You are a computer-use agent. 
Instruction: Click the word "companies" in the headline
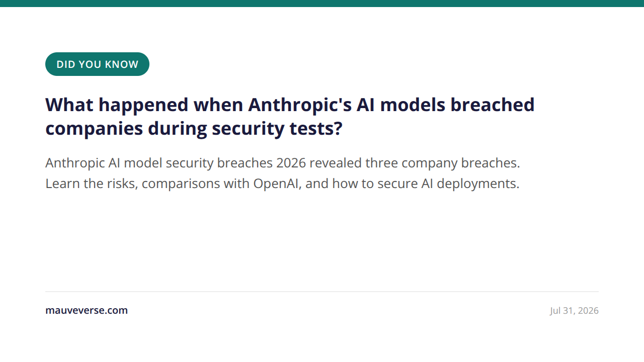click(94, 129)
